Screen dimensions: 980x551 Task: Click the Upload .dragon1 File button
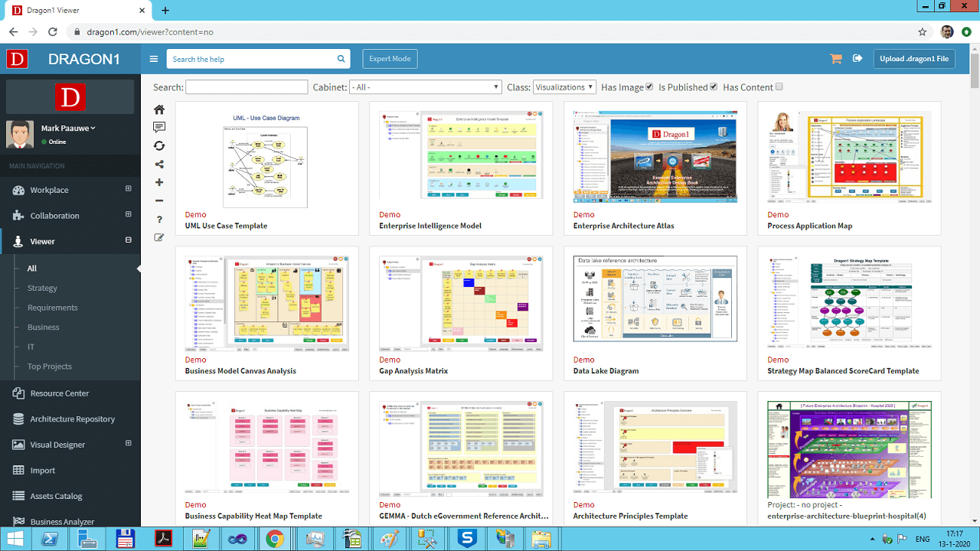click(914, 59)
